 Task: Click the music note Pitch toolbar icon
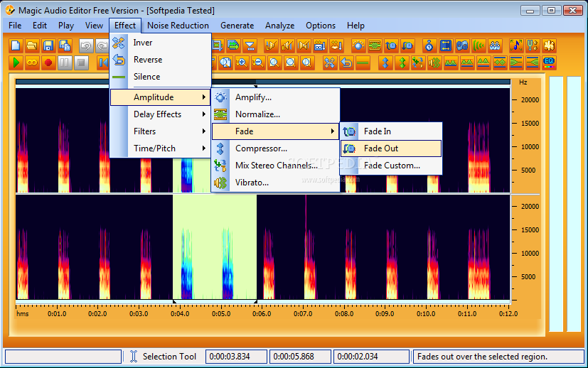tap(516, 45)
